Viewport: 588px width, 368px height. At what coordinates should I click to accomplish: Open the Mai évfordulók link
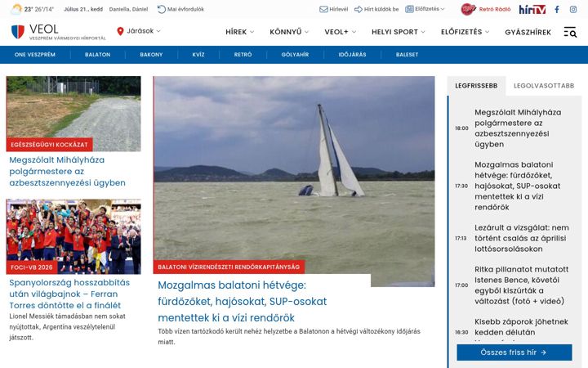pyautogui.click(x=185, y=9)
